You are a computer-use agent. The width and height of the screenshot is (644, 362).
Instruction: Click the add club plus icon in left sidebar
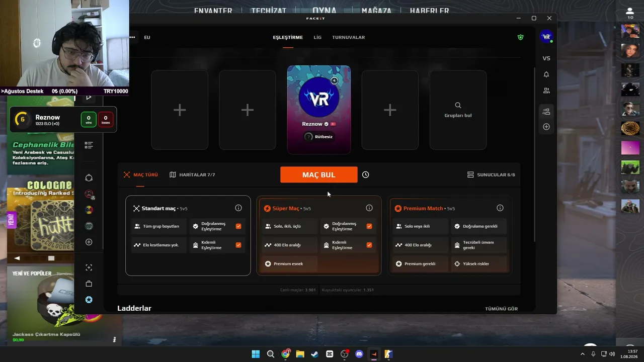point(89,242)
